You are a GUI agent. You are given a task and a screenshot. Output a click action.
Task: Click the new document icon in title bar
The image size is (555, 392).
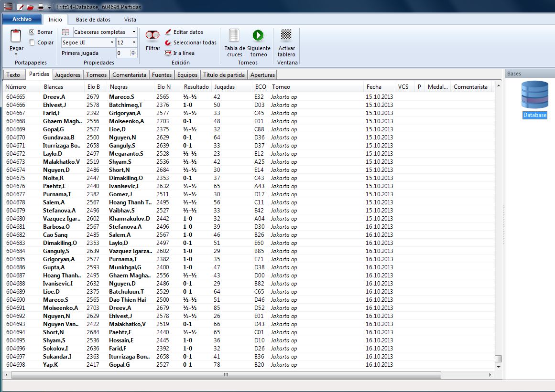pos(21,7)
